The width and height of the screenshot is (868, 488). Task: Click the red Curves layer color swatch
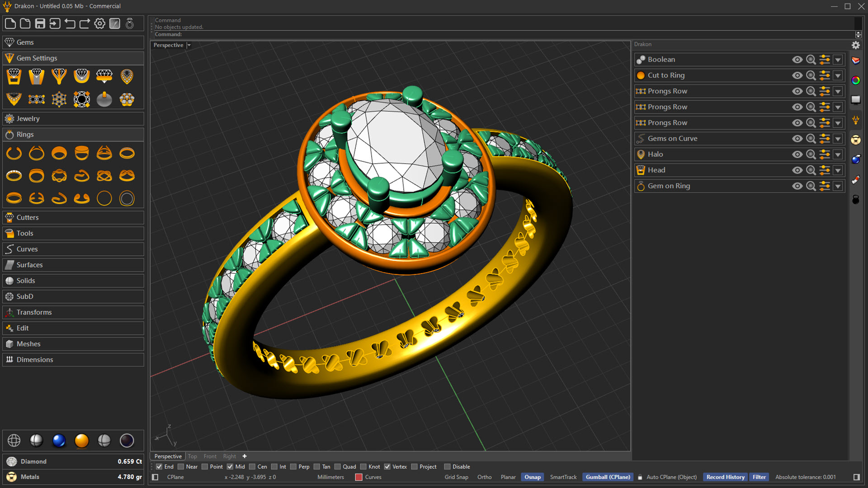pyautogui.click(x=359, y=477)
